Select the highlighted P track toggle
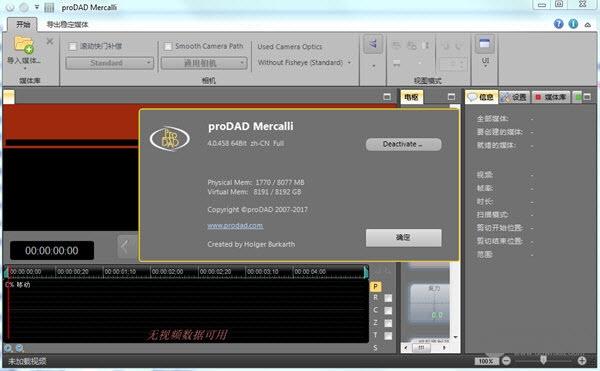 click(375, 286)
